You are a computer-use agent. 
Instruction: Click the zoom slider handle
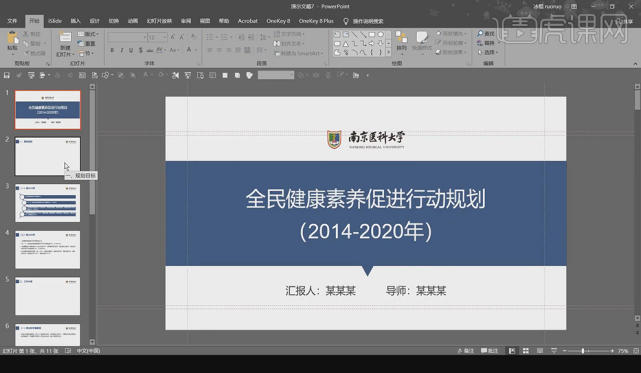583,351
